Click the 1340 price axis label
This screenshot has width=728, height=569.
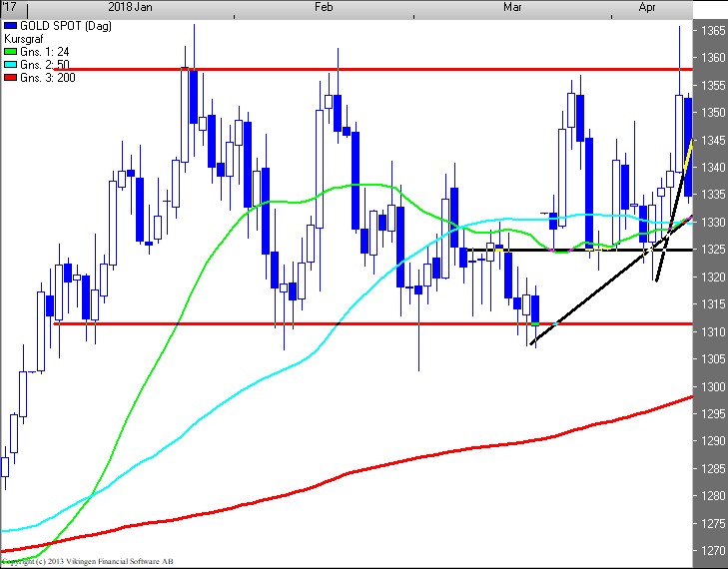[713, 167]
